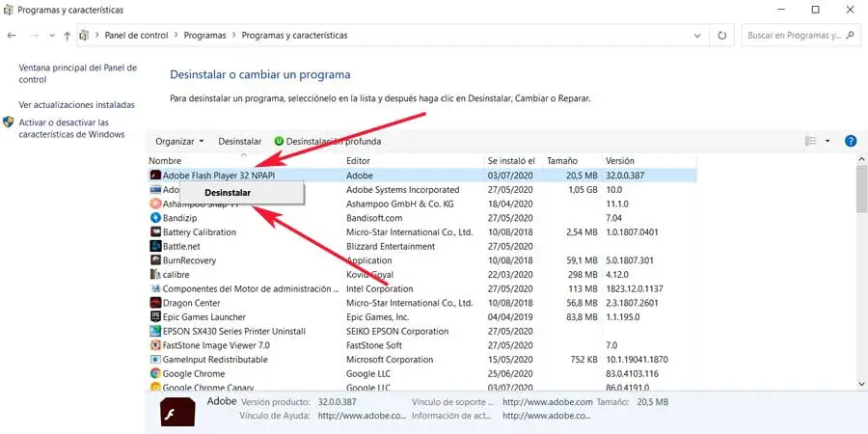
Task: Click the calibre program icon
Action: coord(155,275)
